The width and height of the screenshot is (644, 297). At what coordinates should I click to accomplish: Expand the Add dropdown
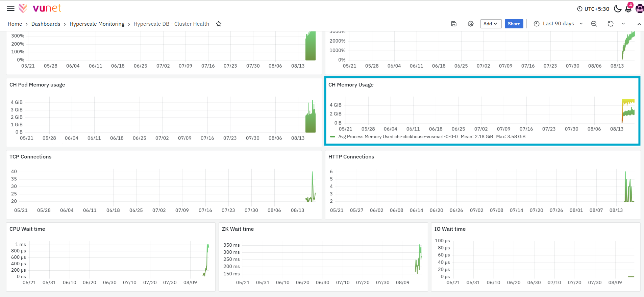(491, 24)
